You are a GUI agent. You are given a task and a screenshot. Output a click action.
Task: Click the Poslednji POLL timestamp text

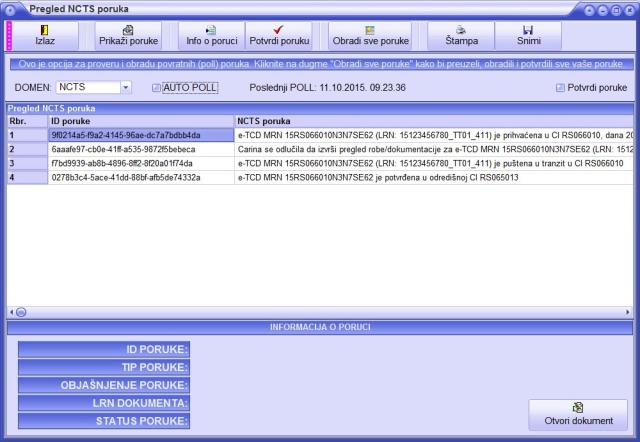(327, 88)
